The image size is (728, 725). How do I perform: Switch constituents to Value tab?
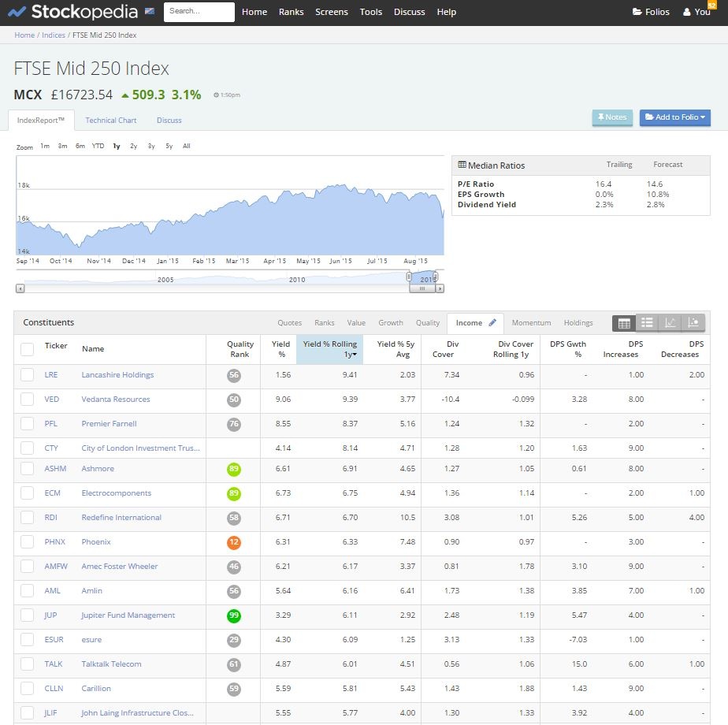click(356, 323)
